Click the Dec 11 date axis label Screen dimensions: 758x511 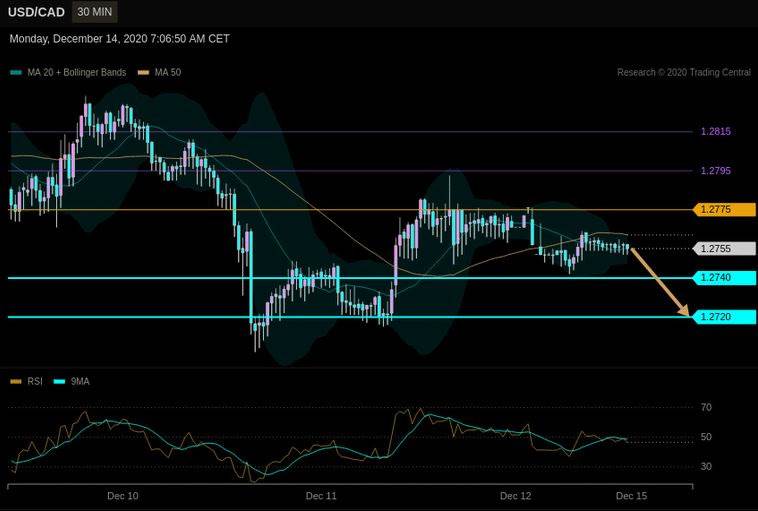pyautogui.click(x=321, y=496)
